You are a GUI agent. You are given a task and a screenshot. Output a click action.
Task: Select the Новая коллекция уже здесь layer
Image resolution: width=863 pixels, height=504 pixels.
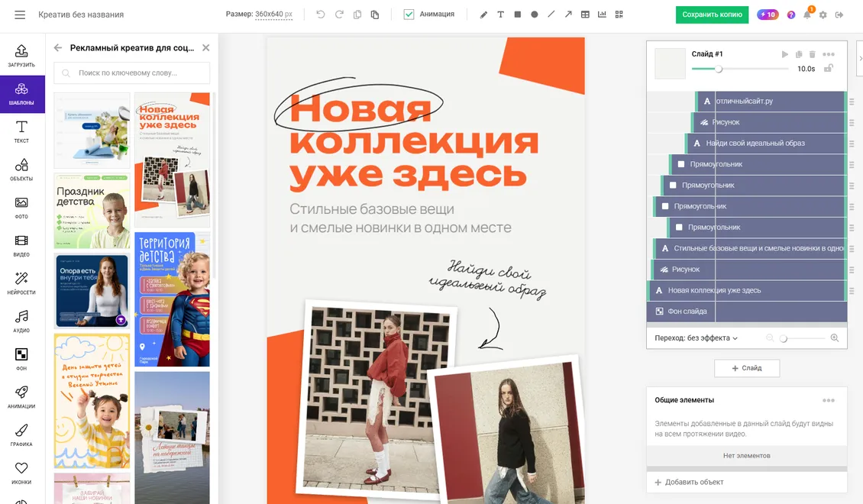747,290
